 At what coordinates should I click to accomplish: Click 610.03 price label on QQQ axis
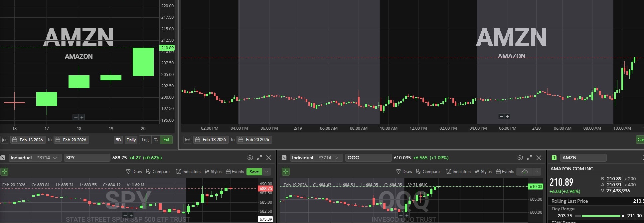point(536,187)
